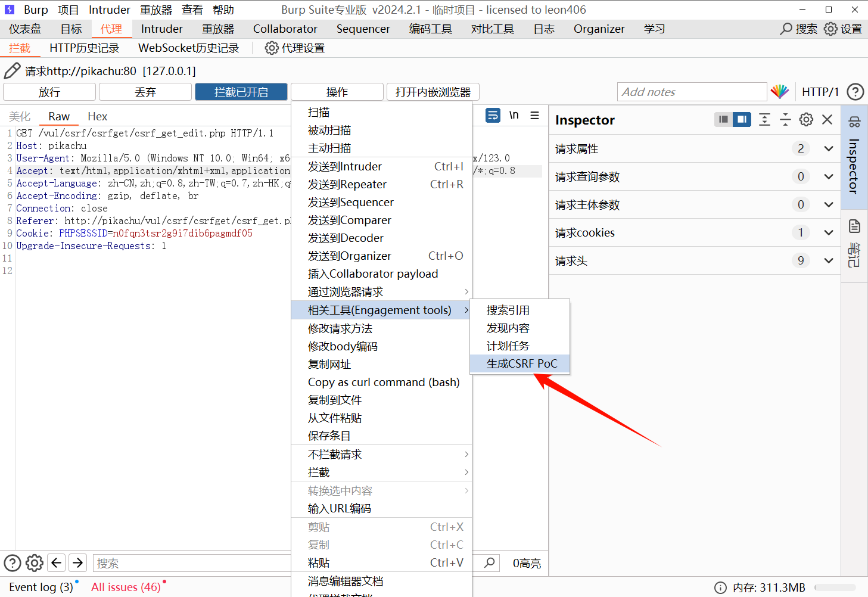Screen dimensions: 868x597
Task: Choose 输入URL编码 from context menu
Action: pyautogui.click(x=381, y=509)
